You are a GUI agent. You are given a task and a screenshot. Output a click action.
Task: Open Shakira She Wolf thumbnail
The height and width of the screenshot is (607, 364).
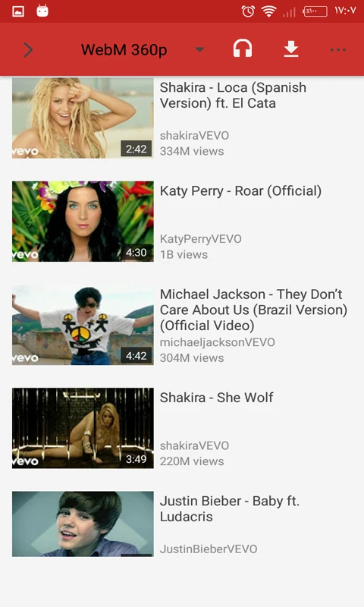pyautogui.click(x=83, y=428)
